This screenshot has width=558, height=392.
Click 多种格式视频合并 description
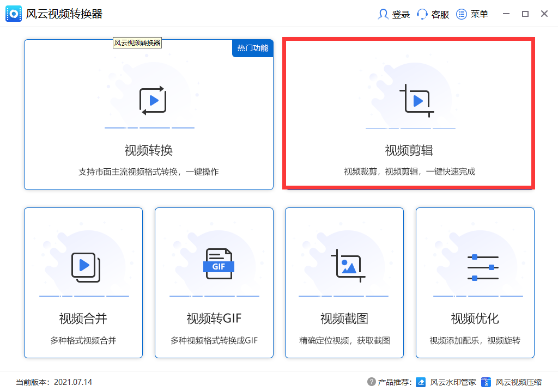(x=83, y=340)
